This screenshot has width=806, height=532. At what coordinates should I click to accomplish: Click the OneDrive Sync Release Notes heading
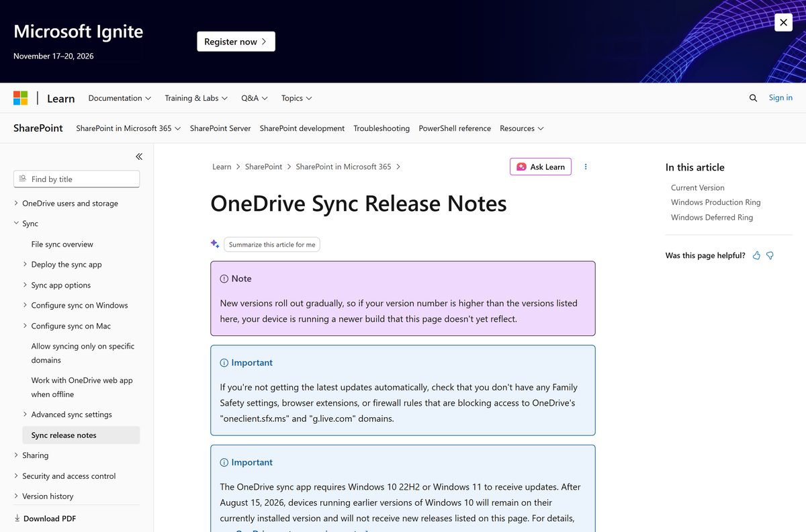(x=359, y=204)
